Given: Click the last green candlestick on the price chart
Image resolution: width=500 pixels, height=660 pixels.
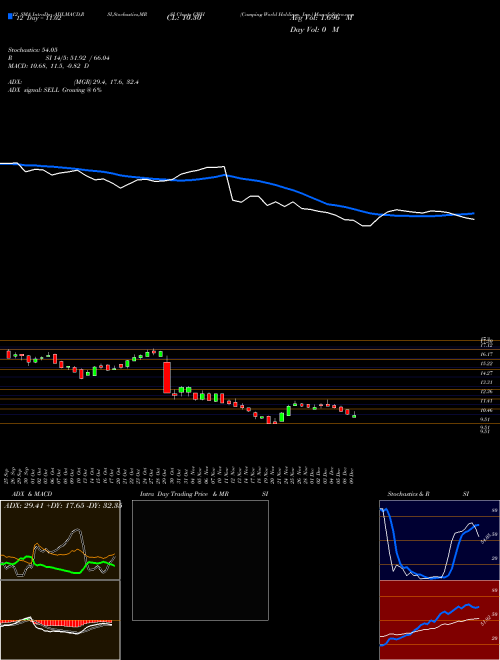Looking at the screenshot, I should 354,415.
